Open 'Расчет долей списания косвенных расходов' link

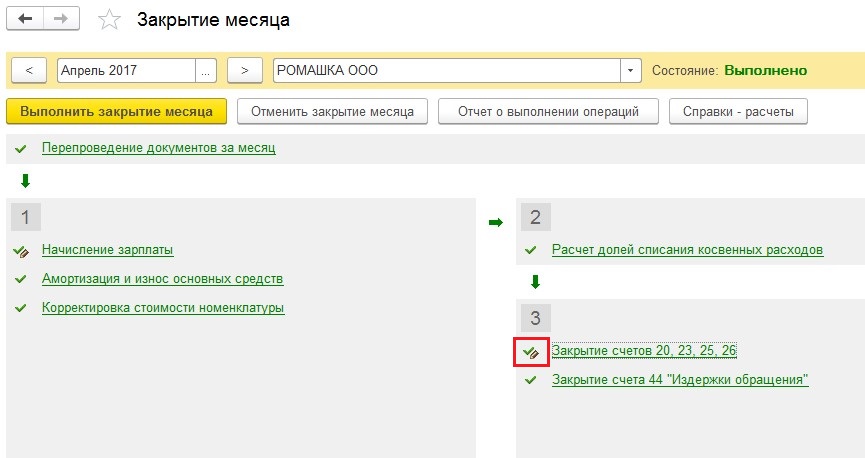click(687, 250)
